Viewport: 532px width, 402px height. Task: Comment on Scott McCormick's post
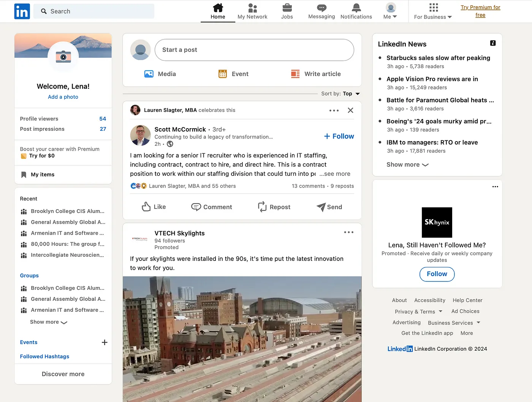pos(211,207)
